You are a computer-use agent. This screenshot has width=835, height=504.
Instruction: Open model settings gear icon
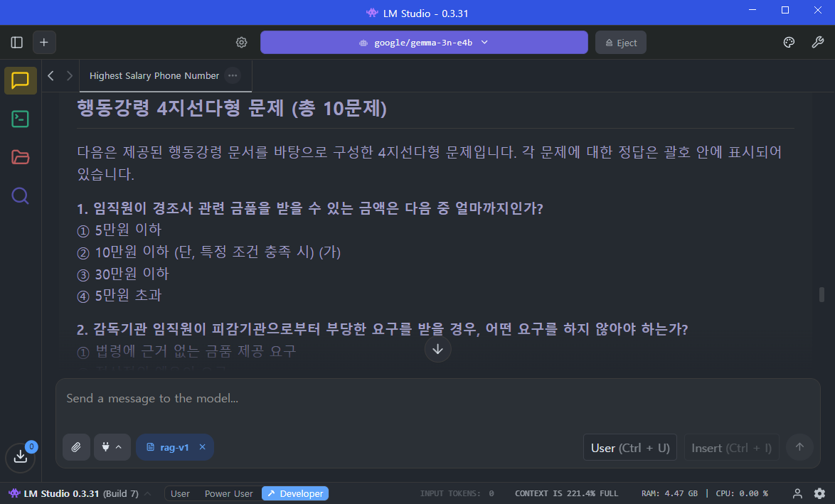point(242,43)
